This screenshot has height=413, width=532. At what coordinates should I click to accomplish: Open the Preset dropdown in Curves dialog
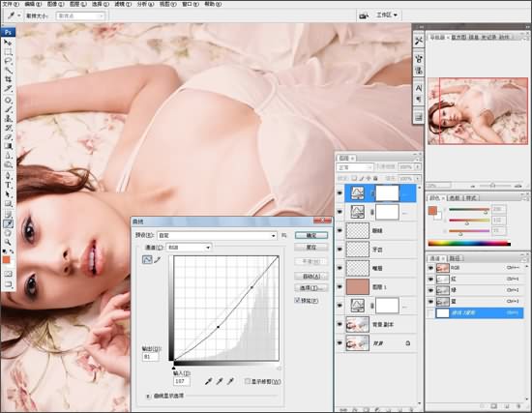click(x=218, y=235)
